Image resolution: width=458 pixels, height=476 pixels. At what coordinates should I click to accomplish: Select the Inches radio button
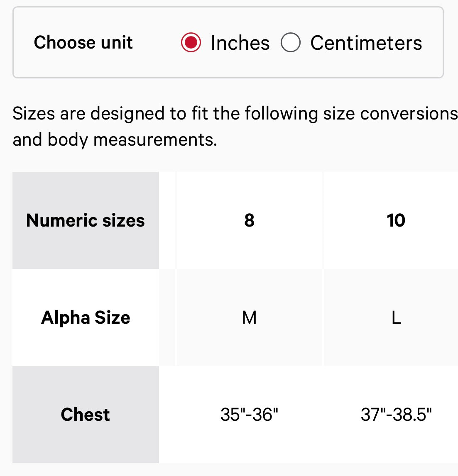(191, 42)
